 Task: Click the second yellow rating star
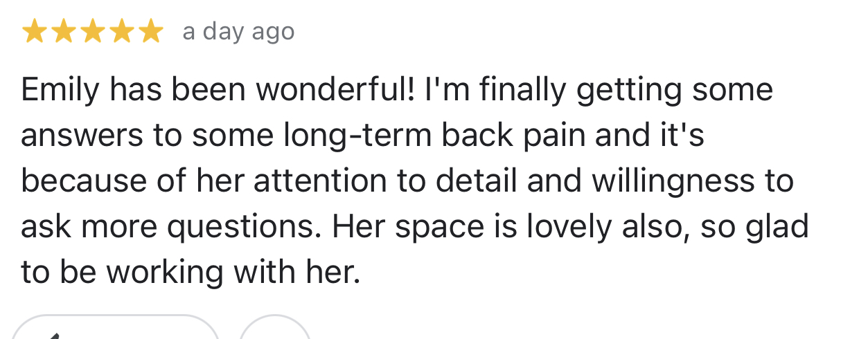point(63,32)
